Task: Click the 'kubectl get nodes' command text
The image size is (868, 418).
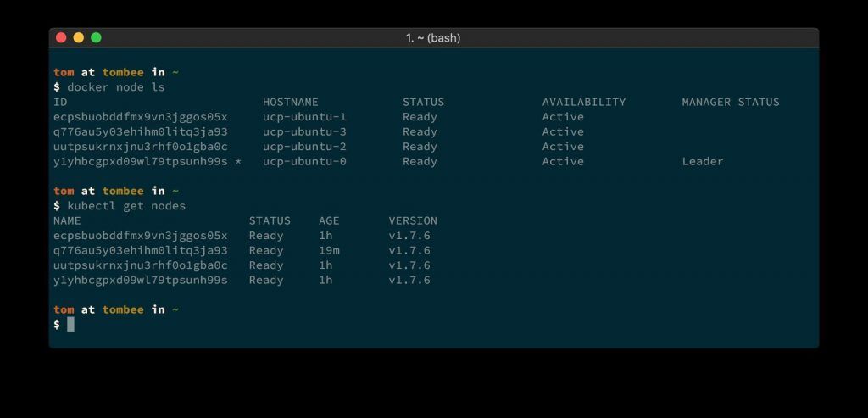Action: click(126, 206)
